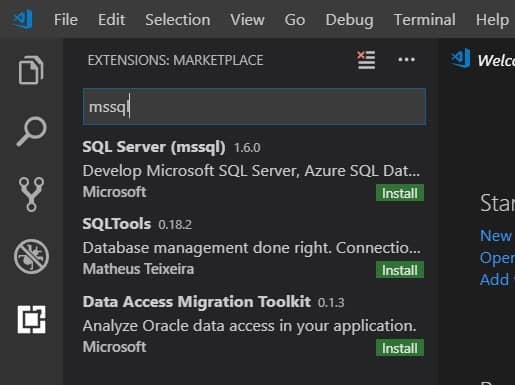Click the Database management done right description
Screen dimensions: 515x385
[x=252, y=248]
